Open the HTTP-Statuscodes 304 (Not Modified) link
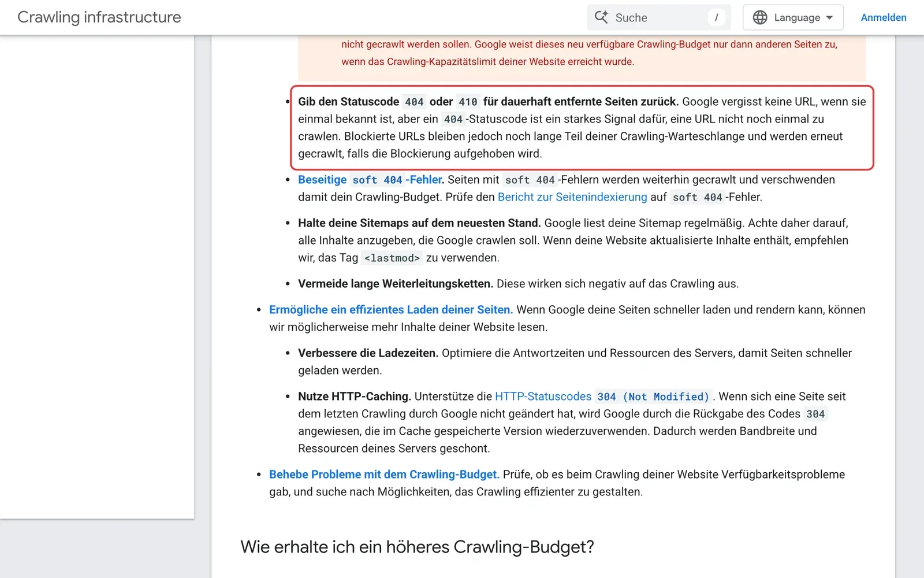The width and height of the screenshot is (924, 578). pos(603,397)
